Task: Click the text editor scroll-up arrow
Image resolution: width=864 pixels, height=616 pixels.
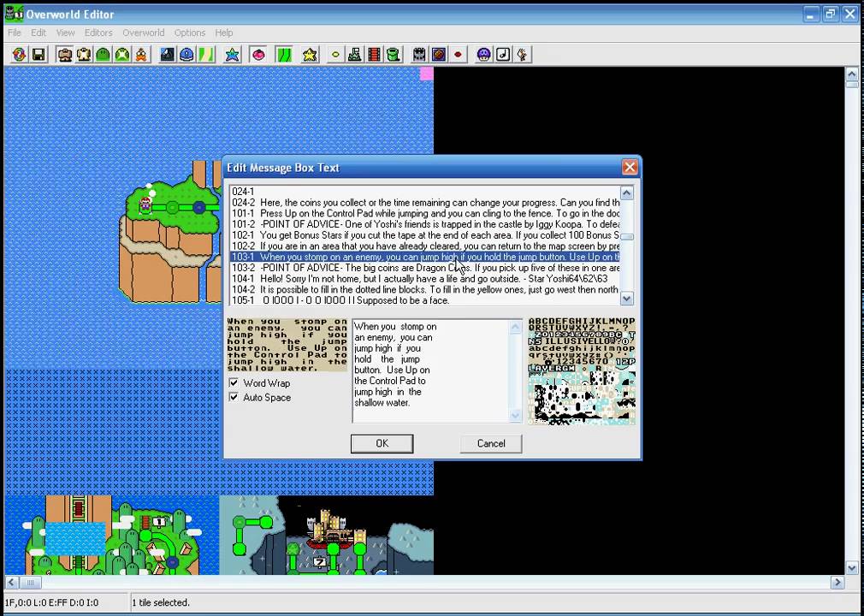Action: coord(515,328)
